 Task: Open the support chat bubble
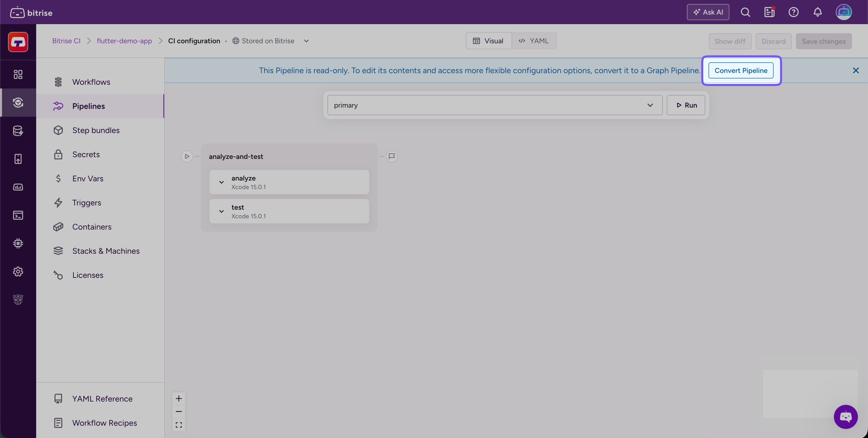(x=846, y=417)
